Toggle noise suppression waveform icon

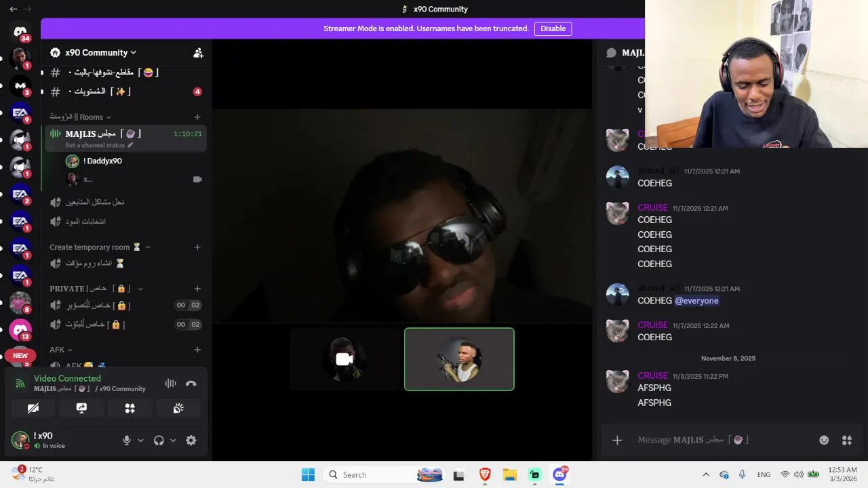tap(170, 384)
